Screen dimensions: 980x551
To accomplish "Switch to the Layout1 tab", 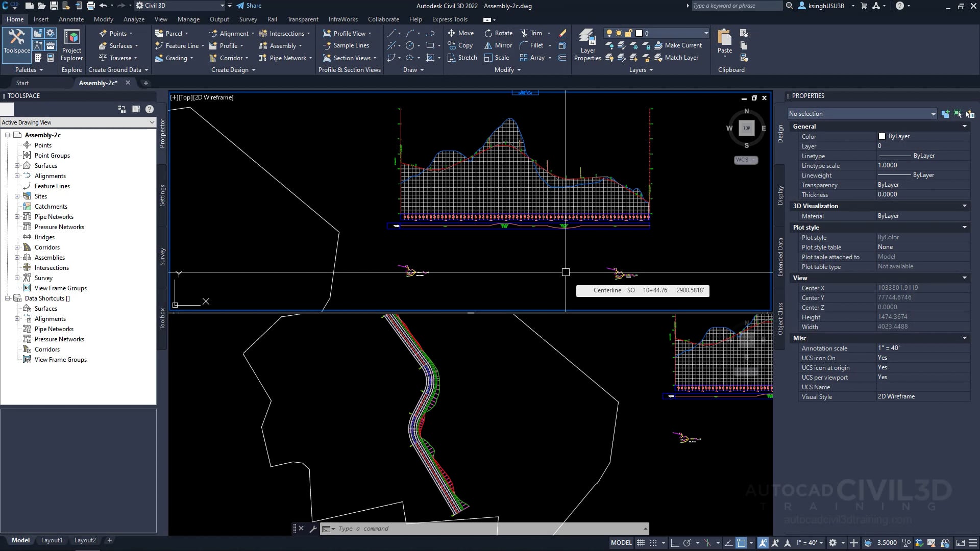I will tap(52, 540).
